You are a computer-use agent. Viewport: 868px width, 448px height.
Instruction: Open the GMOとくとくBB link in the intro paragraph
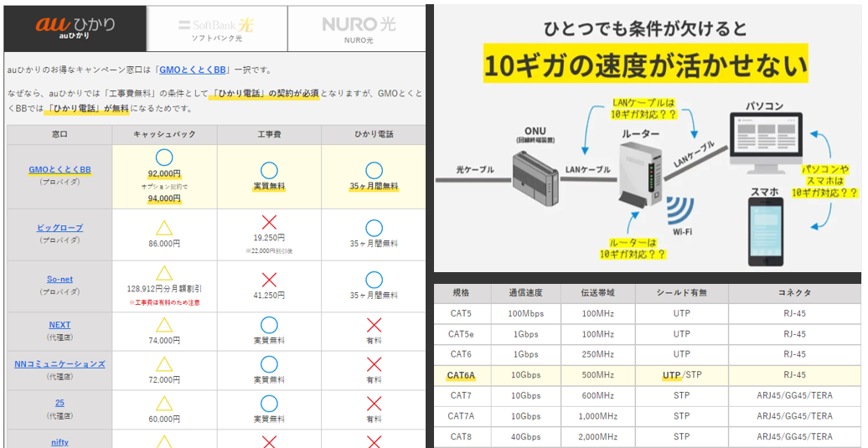click(193, 70)
